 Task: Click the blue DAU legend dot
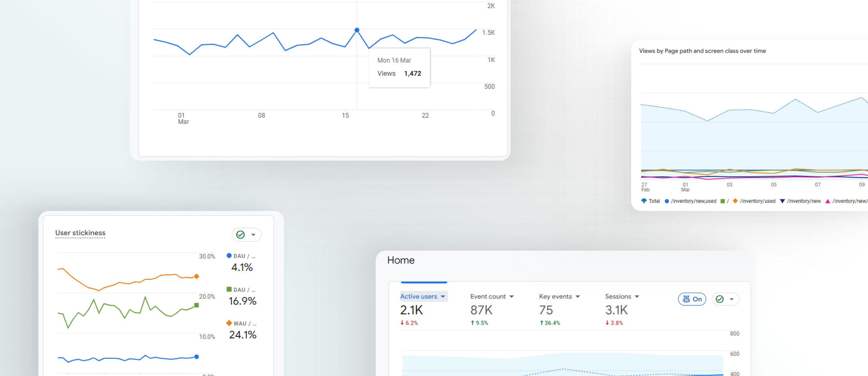(x=229, y=256)
